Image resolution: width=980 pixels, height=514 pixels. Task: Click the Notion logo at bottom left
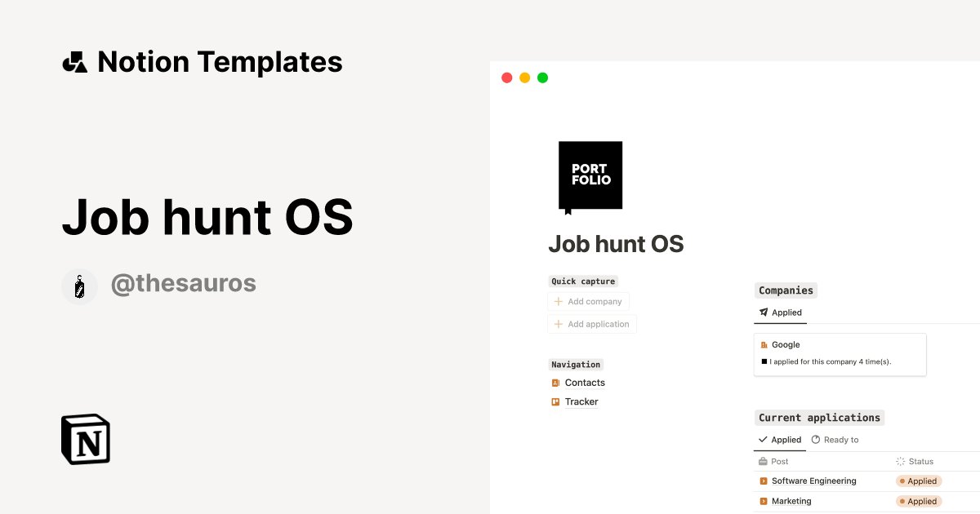click(84, 439)
